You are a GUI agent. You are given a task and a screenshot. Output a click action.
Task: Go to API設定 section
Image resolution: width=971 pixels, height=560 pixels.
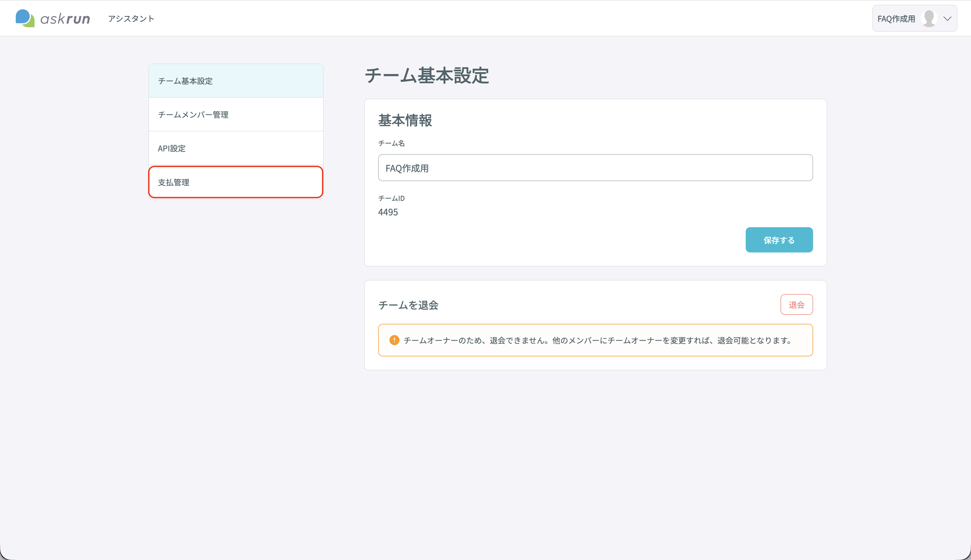(x=236, y=149)
